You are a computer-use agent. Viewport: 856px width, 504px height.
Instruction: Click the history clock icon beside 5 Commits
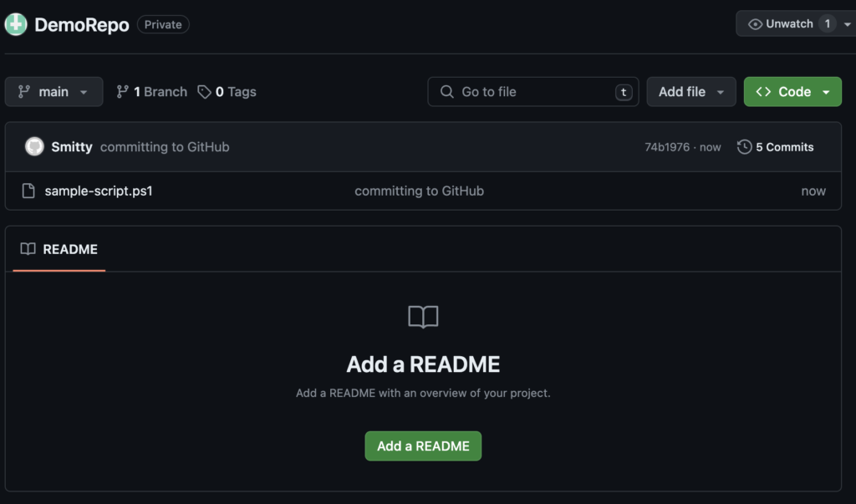point(745,147)
